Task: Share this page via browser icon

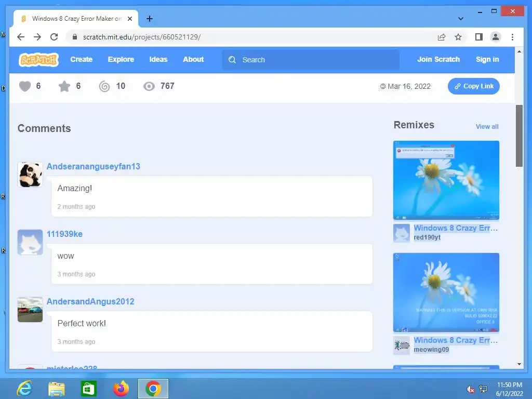Action: 442,37
